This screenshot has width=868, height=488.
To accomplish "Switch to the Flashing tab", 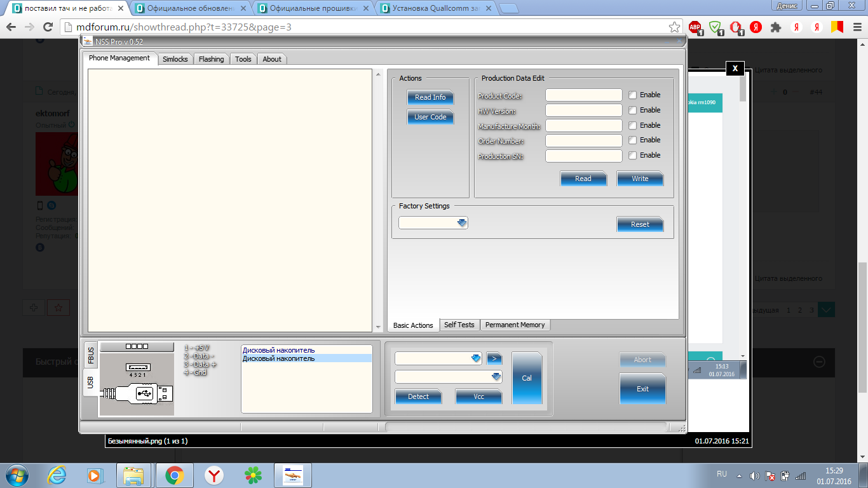I will [211, 59].
